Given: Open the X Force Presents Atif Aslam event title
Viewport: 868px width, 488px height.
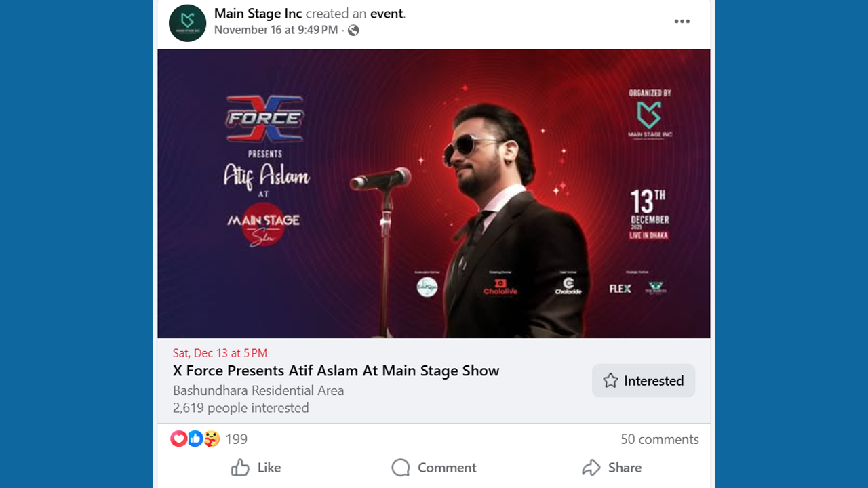Looking at the screenshot, I should 336,371.
